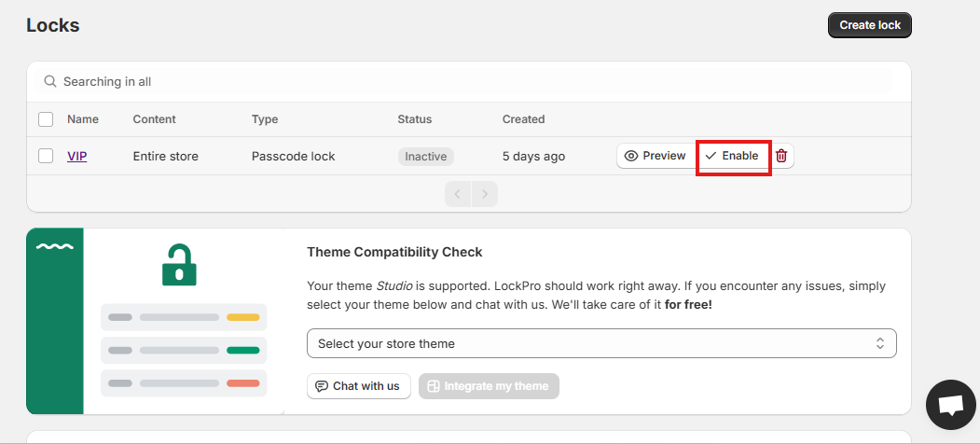Click the Integrate my theme button
Viewport: 980px width, 444px height.
point(490,386)
